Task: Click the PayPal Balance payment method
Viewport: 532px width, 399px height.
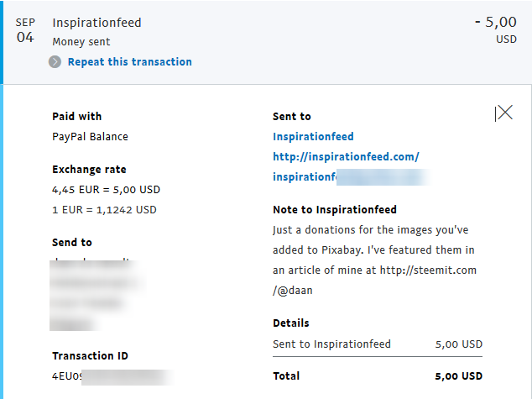Action: pyautogui.click(x=91, y=137)
